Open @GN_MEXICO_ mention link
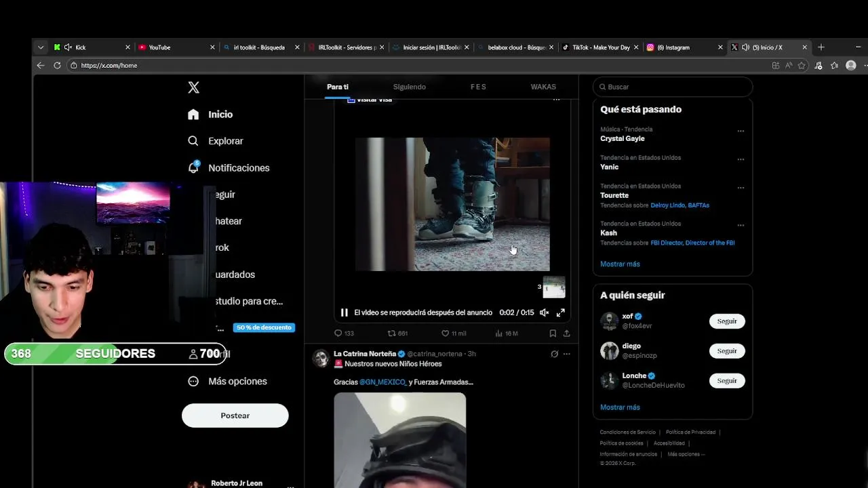The image size is (868, 488). coord(383,382)
